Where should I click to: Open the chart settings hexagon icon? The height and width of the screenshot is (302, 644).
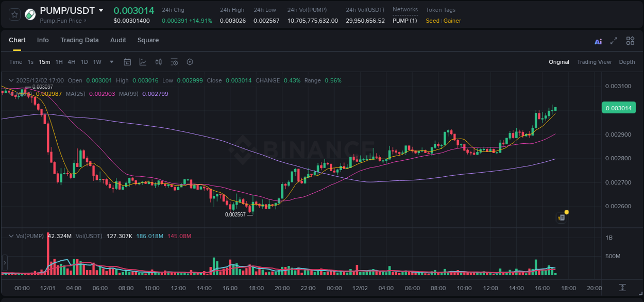coord(190,62)
